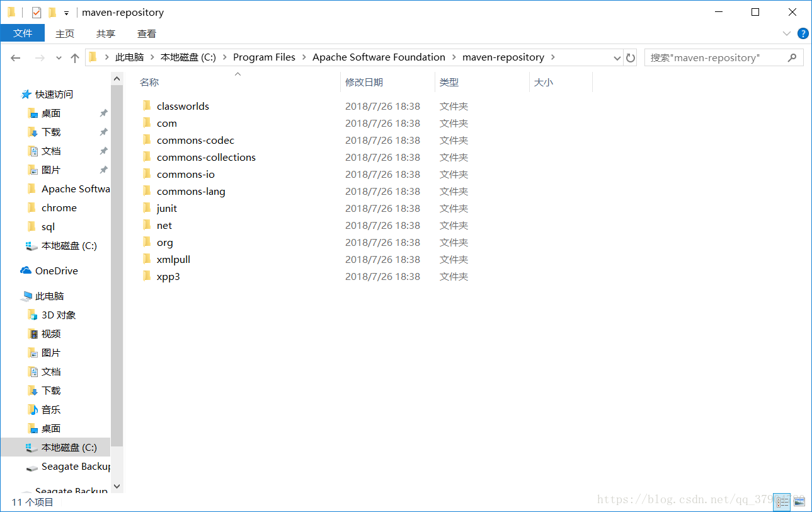Unpin 文档 from quick access
The image size is (812, 512).
tap(103, 151)
